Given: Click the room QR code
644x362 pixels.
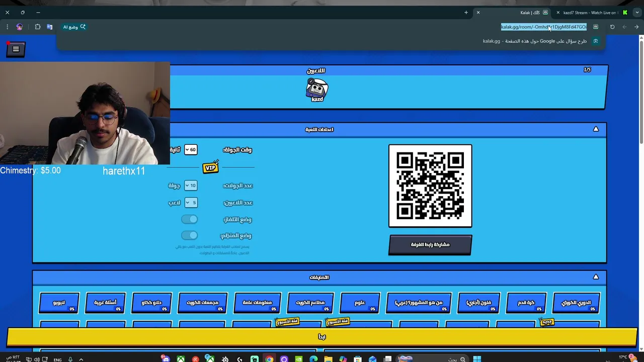Looking at the screenshot, I should coord(430,186).
